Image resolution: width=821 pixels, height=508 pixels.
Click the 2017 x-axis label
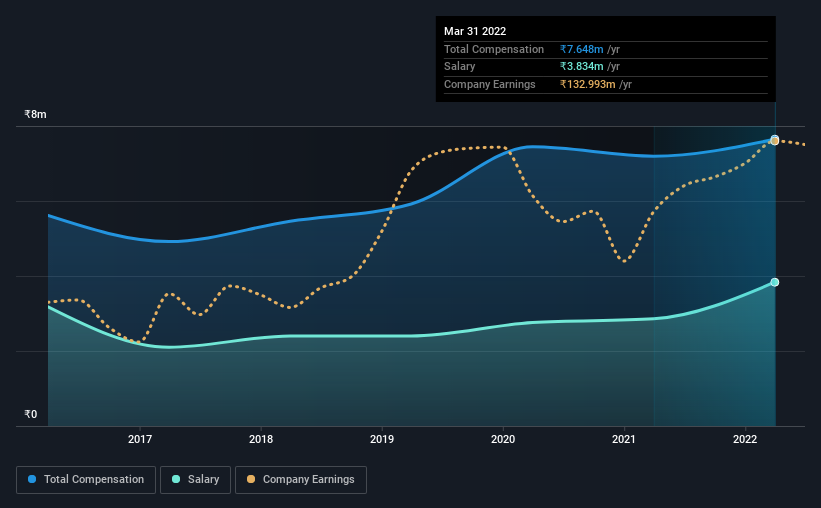pyautogui.click(x=140, y=439)
